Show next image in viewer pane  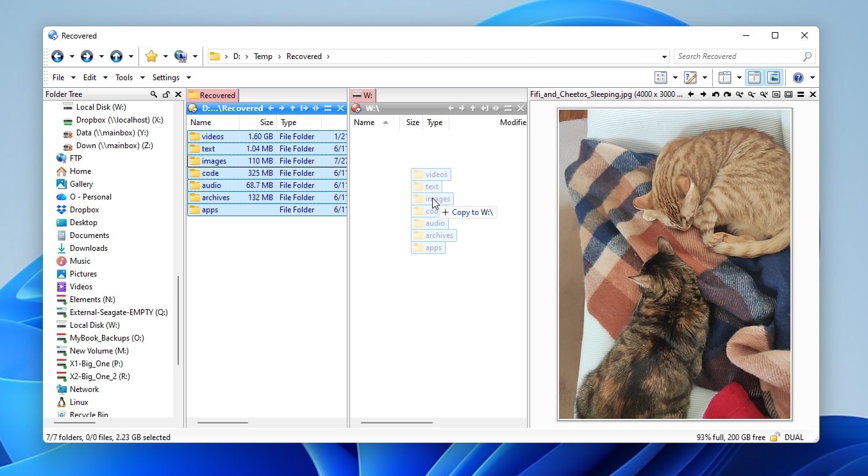[703, 94]
